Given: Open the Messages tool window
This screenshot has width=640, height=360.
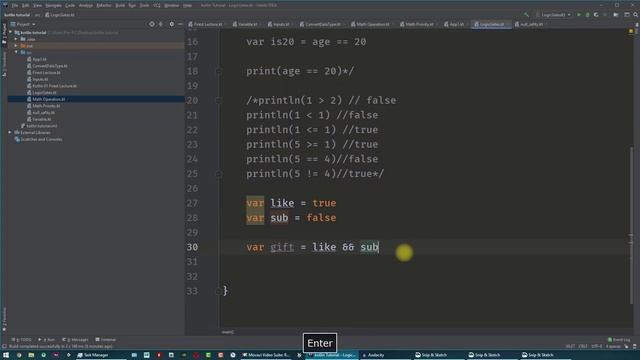Looking at the screenshot, I should 75,340.
